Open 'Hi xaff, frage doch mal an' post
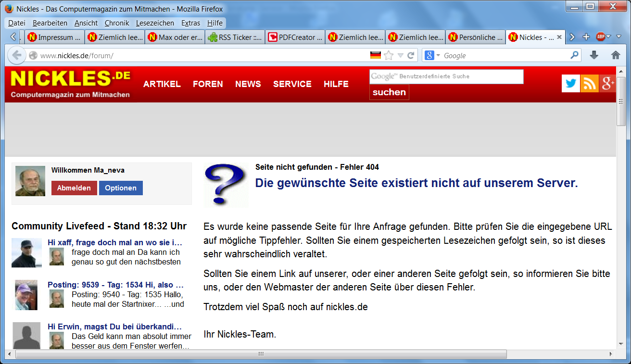 [115, 242]
